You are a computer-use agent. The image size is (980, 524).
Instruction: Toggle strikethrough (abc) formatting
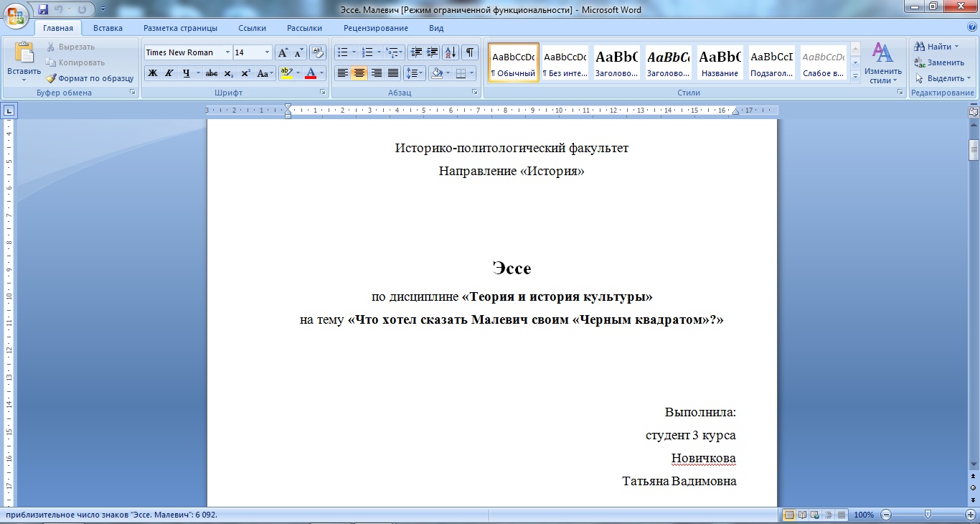click(x=211, y=73)
